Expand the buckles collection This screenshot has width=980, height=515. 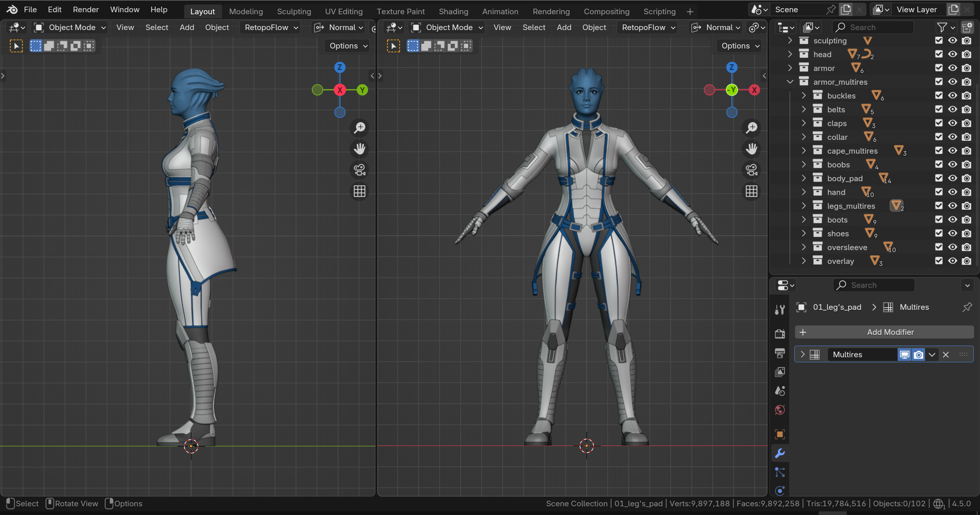tap(803, 95)
